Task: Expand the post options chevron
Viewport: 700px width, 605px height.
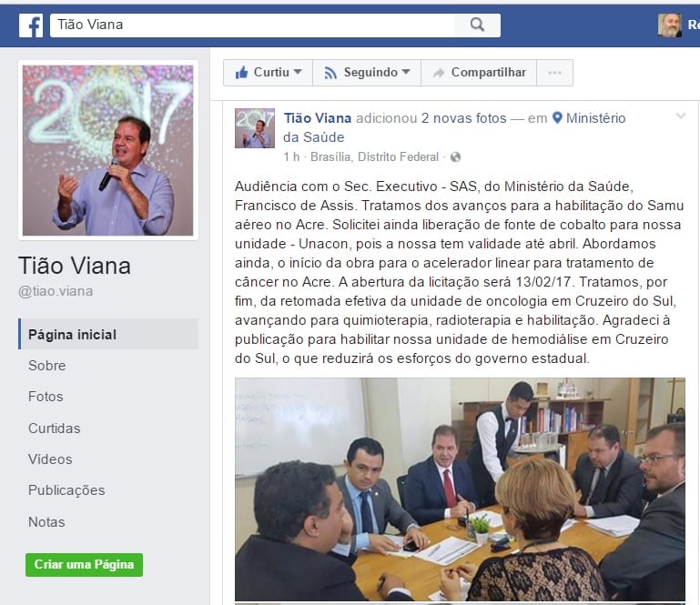Action: pos(680,116)
